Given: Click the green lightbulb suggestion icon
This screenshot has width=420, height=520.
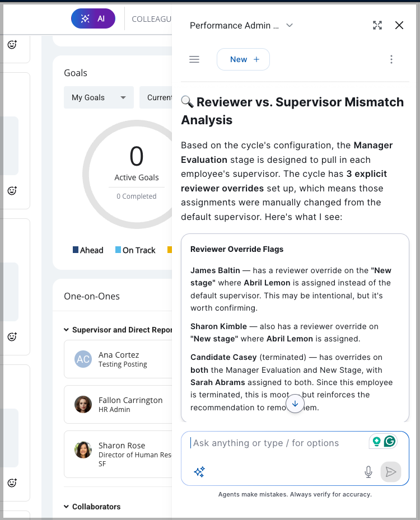Looking at the screenshot, I should 376,442.
